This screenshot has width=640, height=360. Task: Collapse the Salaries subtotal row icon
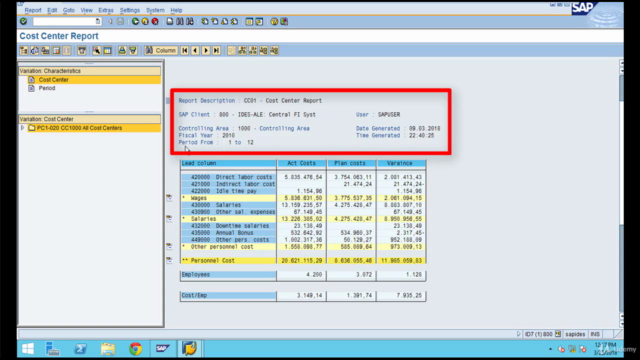(169, 219)
